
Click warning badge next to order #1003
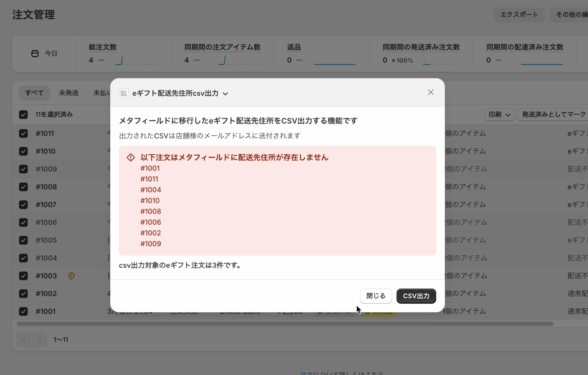[71, 276]
